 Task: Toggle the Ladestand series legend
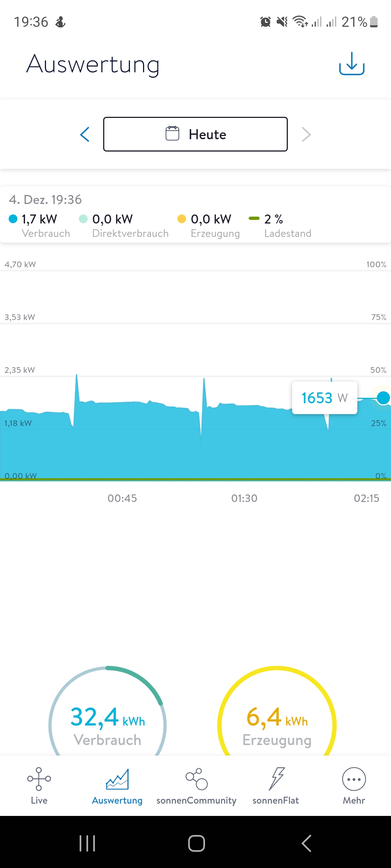coord(280,226)
